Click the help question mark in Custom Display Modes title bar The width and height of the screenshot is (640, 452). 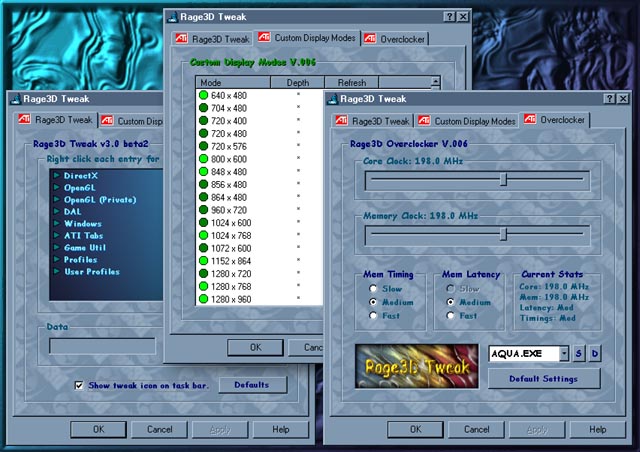[449, 17]
